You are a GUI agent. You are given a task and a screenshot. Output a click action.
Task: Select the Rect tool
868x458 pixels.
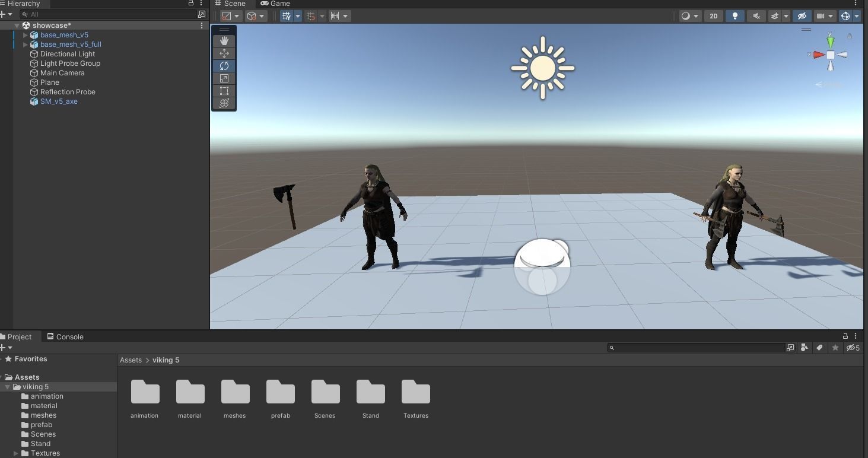click(224, 91)
